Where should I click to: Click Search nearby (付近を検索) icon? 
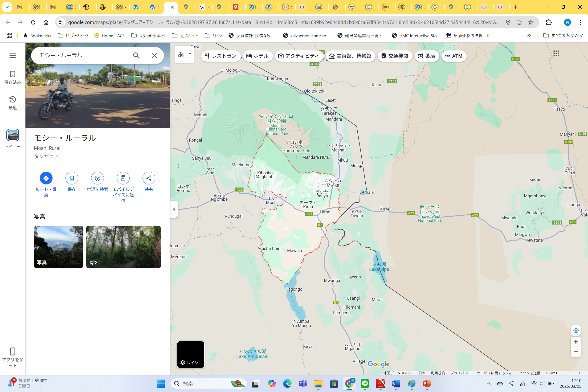(98, 178)
